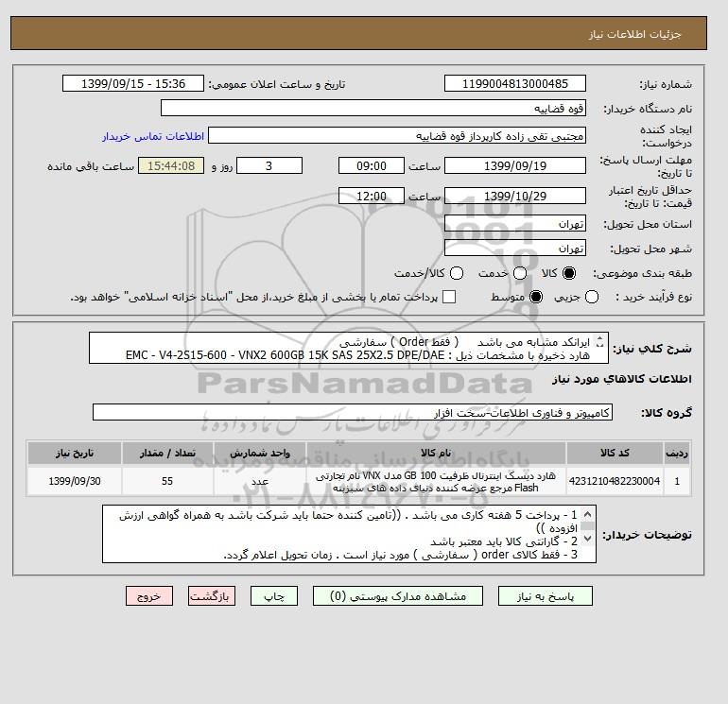Click the ردیف column header
The image size is (728, 704).
(677, 453)
